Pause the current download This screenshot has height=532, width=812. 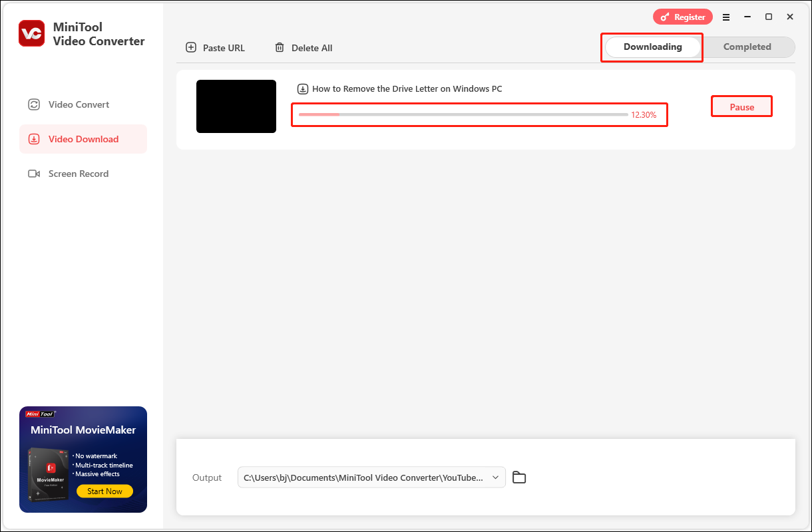(742, 107)
